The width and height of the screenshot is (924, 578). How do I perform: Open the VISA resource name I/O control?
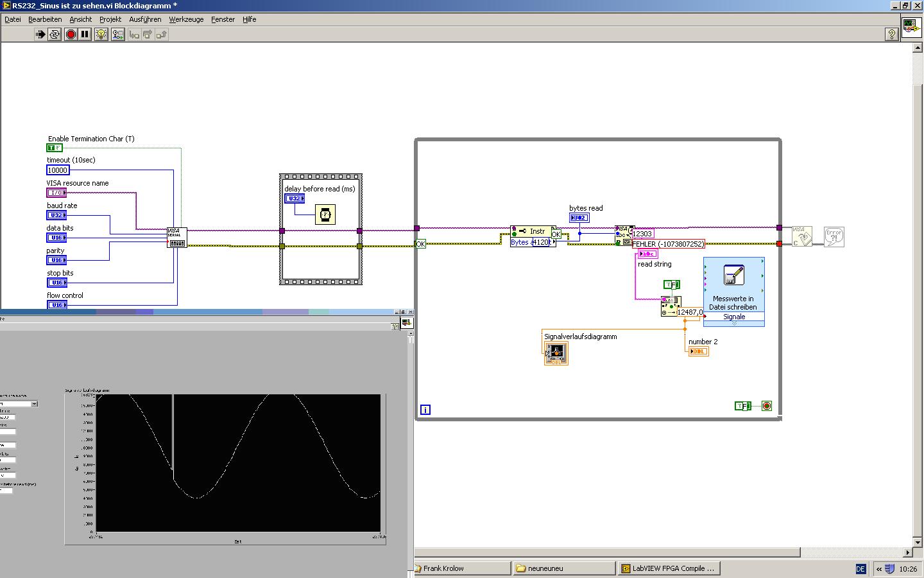click(56, 193)
